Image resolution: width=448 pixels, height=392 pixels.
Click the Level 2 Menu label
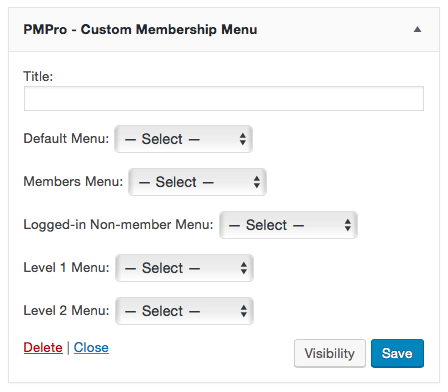click(x=66, y=311)
